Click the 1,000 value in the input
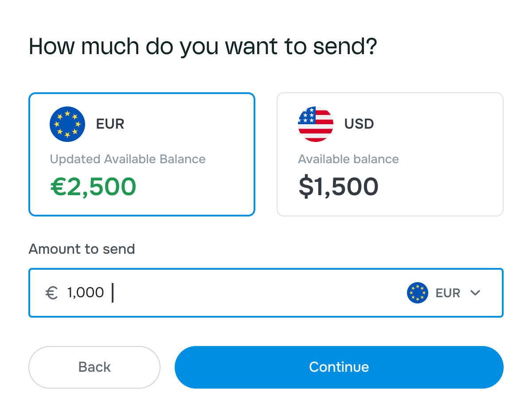This screenshot has width=532, height=417. (86, 293)
